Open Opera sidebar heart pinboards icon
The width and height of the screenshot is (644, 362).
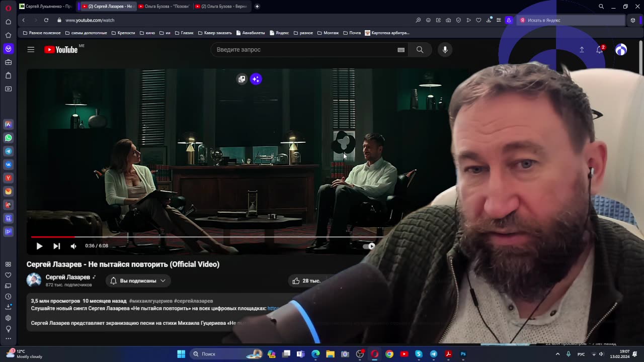pyautogui.click(x=8, y=275)
